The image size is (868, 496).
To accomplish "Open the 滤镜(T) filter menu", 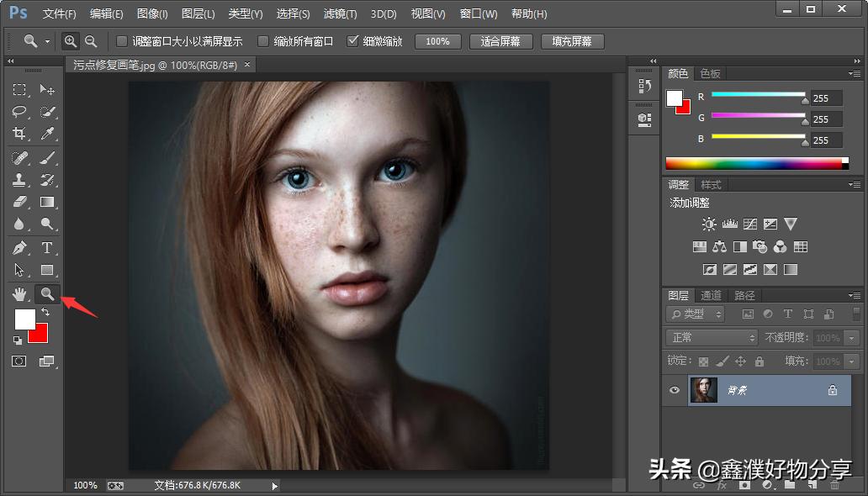I will 340,14.
